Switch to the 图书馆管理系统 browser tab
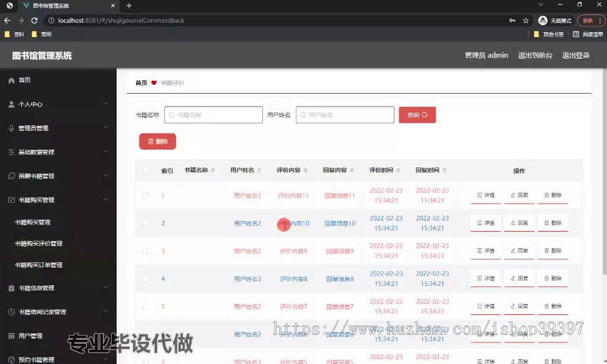 (x=69, y=6)
